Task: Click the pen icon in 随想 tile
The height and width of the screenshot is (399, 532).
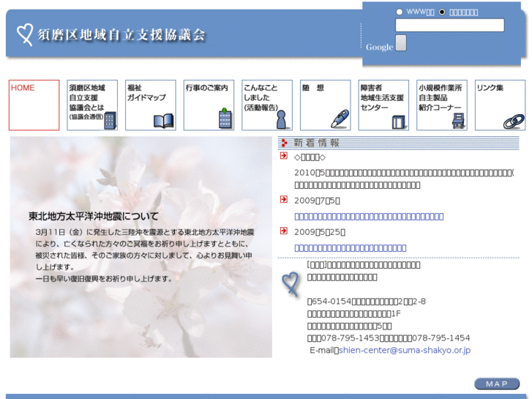Action: point(340,119)
